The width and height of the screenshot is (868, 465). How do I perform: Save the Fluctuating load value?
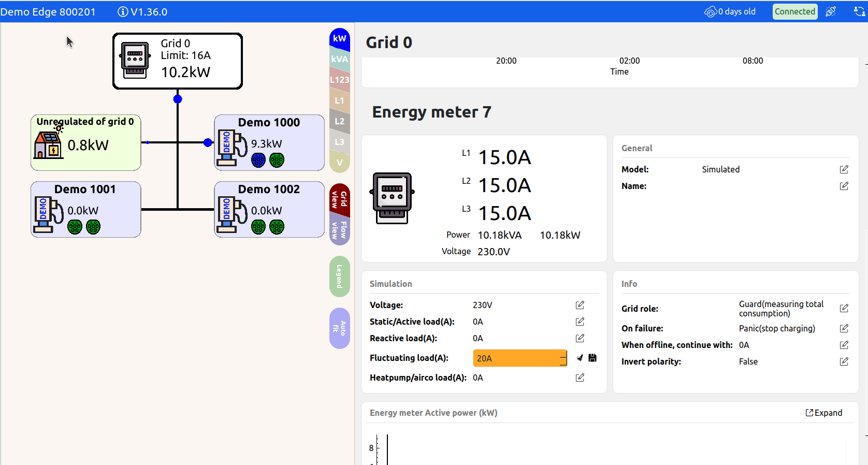[x=592, y=358]
